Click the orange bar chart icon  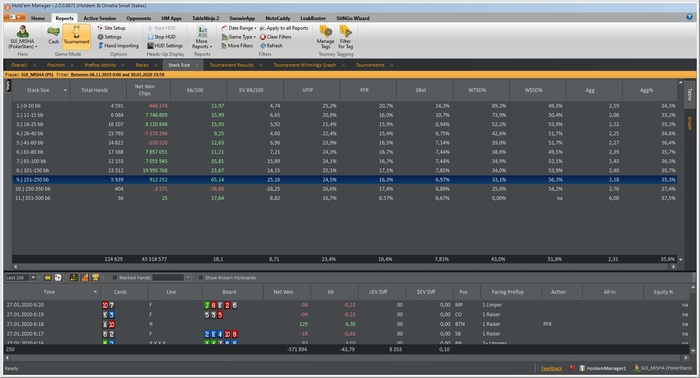(x=84, y=278)
